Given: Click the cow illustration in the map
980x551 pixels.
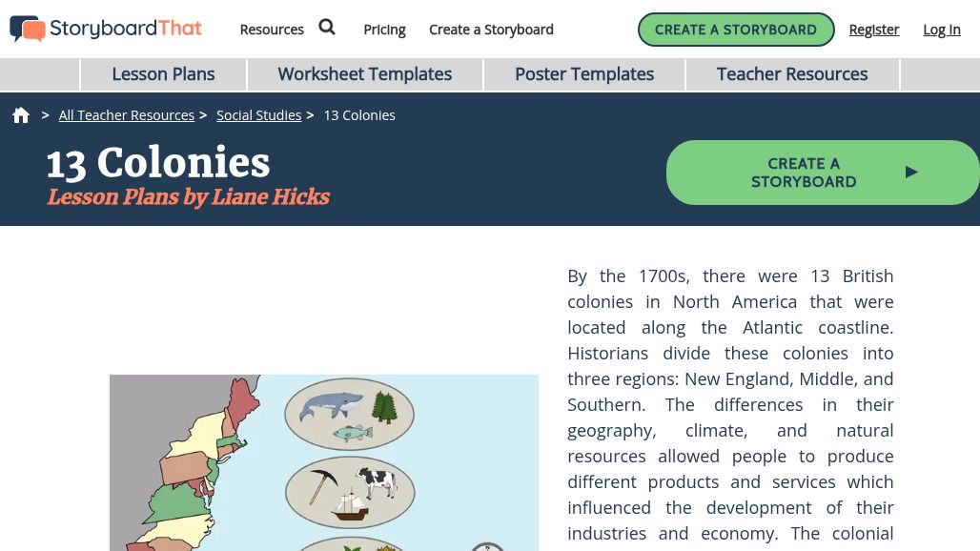Looking at the screenshot, I should point(375,481).
